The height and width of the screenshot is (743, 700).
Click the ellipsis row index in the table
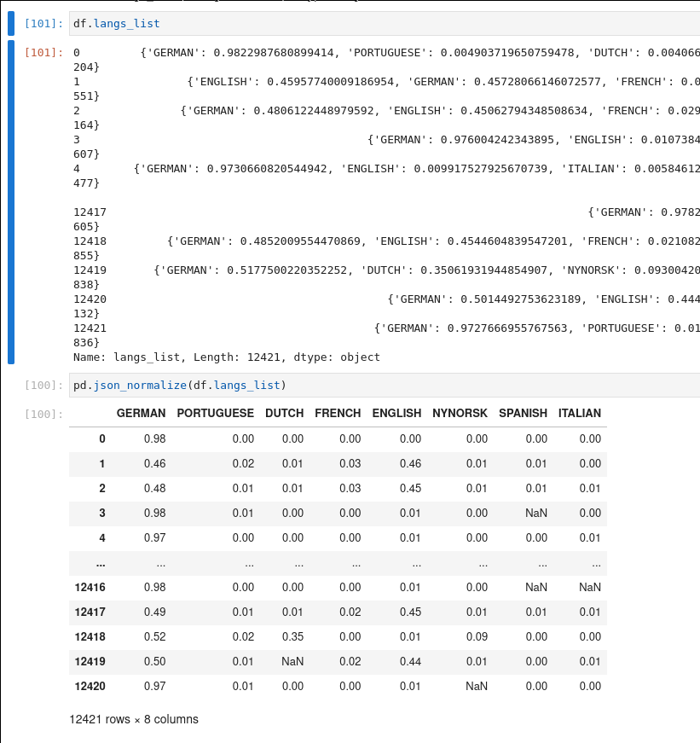(x=101, y=563)
